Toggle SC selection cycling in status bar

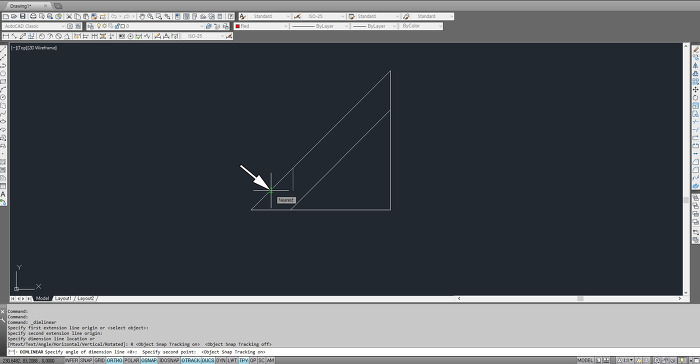pyautogui.click(x=261, y=360)
